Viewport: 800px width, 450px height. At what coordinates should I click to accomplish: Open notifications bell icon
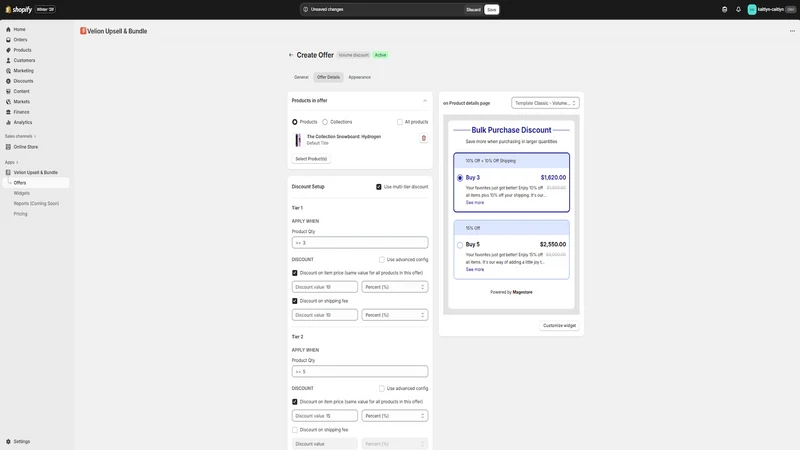pyautogui.click(x=738, y=9)
